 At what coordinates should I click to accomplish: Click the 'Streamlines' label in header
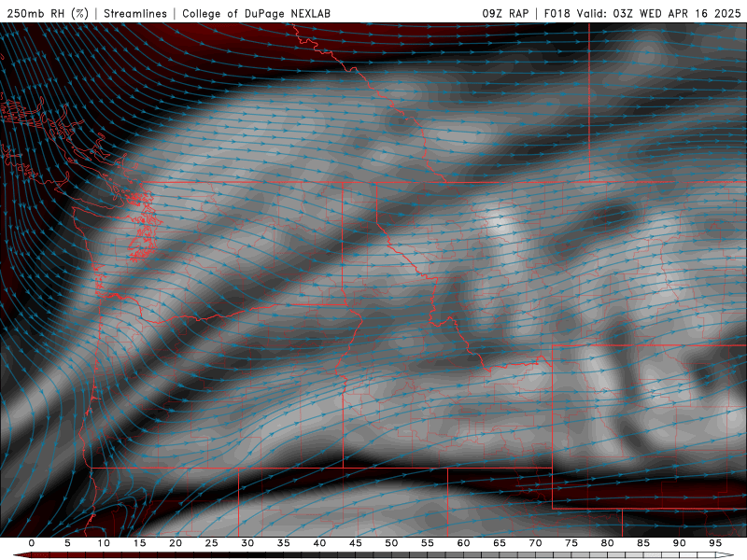tap(135, 13)
